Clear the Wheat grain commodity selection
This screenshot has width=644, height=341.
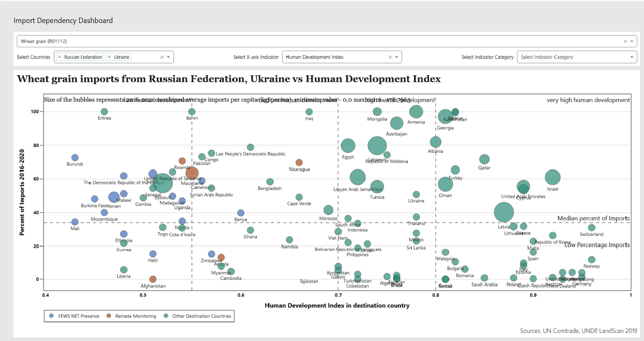(x=625, y=42)
